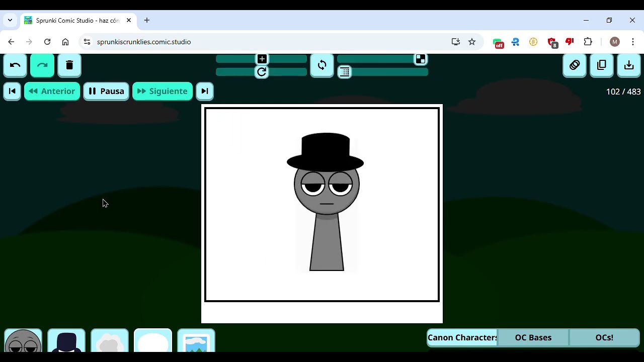The image size is (644, 362).
Task: Click the 102 / 483 step counter
Action: coord(623,92)
